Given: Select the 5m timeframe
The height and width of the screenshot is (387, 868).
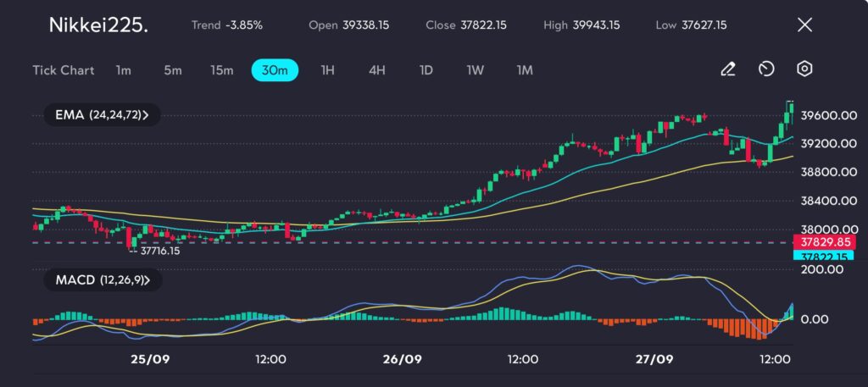Looking at the screenshot, I should click(173, 70).
